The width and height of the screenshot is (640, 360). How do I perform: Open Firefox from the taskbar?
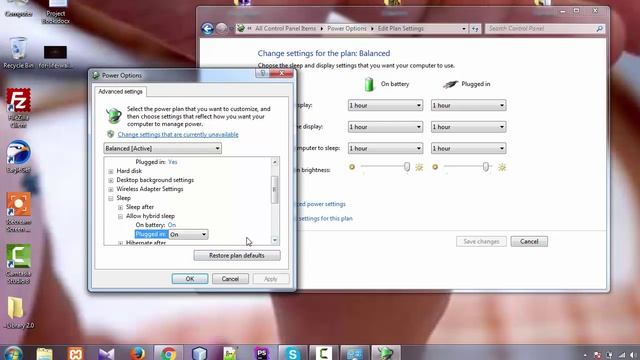(138, 353)
